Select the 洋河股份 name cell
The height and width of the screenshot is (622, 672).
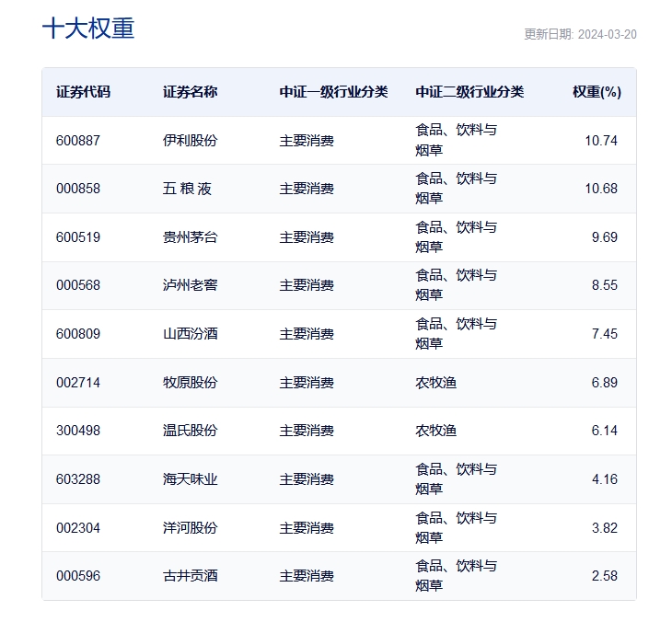tap(190, 528)
